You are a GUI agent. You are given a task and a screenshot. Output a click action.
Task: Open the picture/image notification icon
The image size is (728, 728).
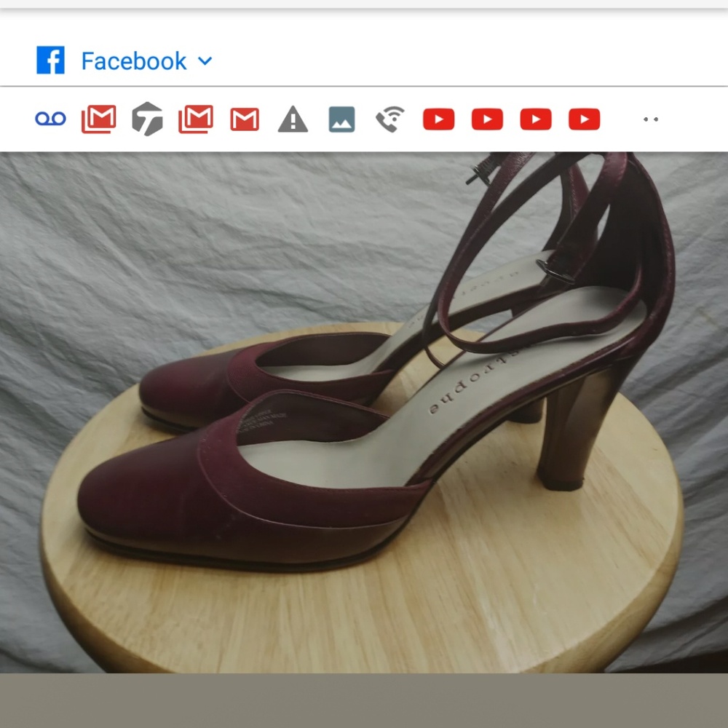(x=341, y=119)
